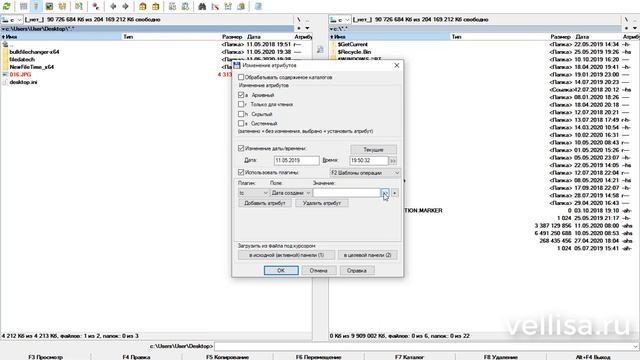Sort left panel by Дата column header
The width and height of the screenshot is (640, 360).
point(254,37)
